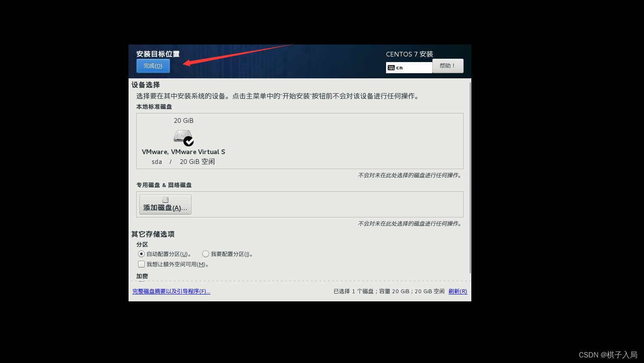Click the '加密' encryption label
Viewport: 644px width, 363px height.
[142, 276]
